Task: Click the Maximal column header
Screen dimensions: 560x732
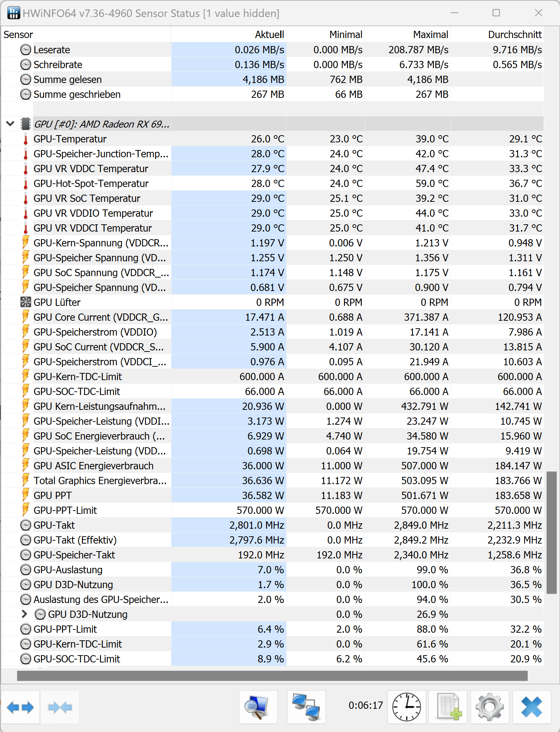Action: coord(408,35)
